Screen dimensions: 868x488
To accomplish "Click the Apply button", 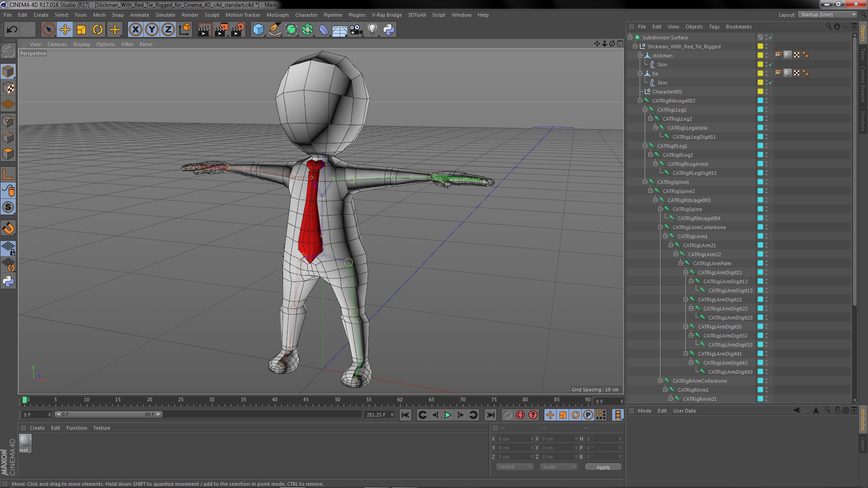I will (603, 467).
